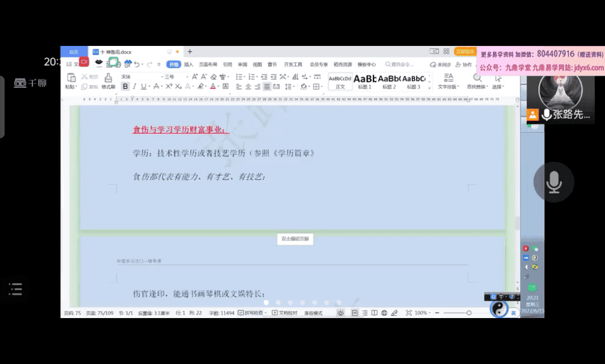
Task: Apply italic formatting with the I icon
Action: 134,87
